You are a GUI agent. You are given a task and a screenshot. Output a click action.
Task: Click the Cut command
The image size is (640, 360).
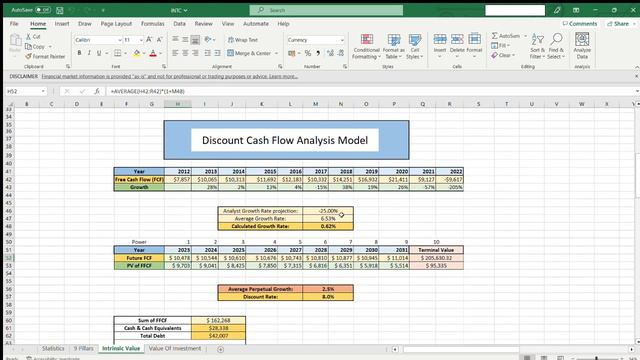[33, 37]
